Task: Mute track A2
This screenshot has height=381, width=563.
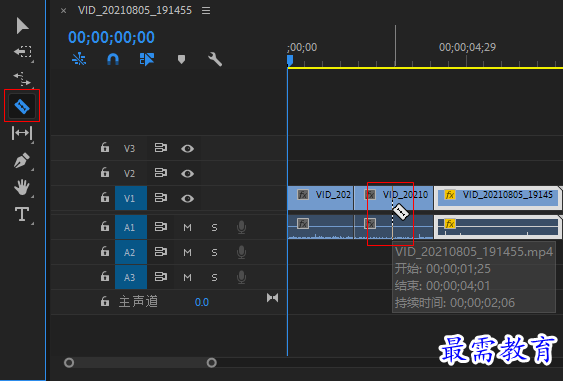Action: 187,253
